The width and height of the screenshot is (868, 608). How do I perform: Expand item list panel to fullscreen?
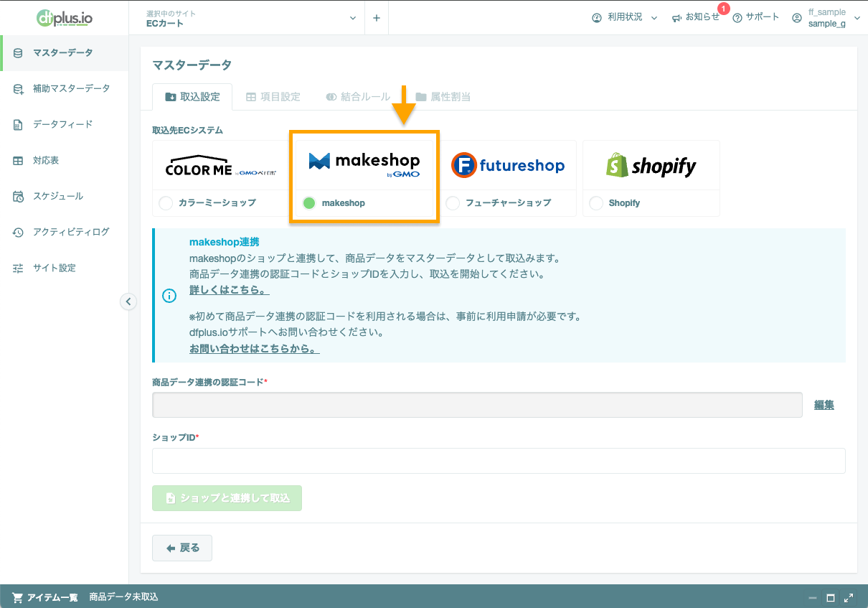(849, 597)
